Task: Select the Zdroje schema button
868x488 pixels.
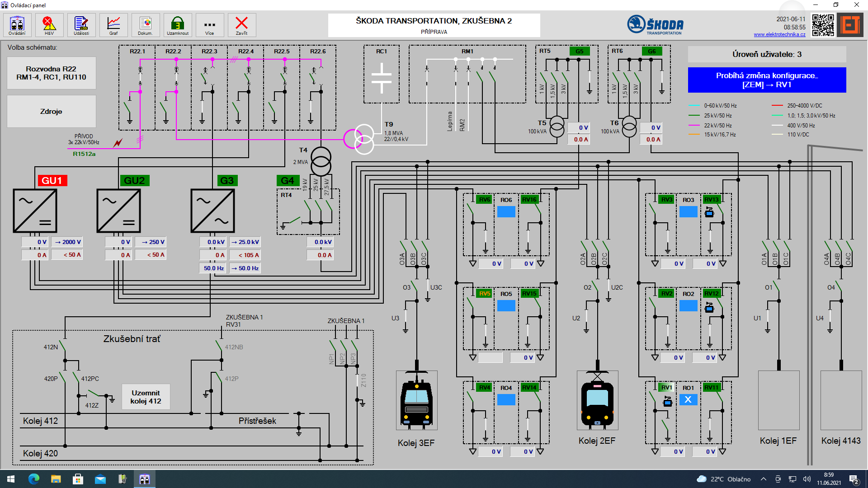Action: click(51, 111)
